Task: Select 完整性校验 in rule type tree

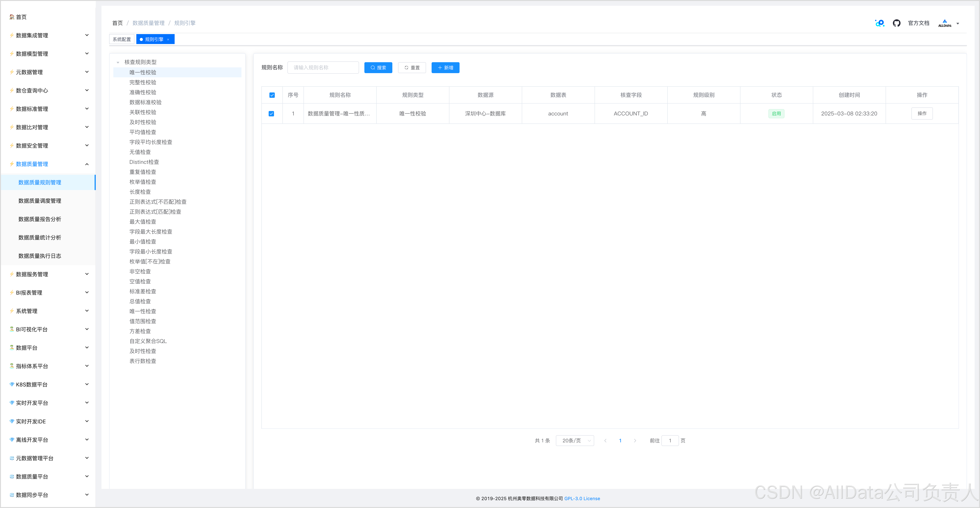Action: pyautogui.click(x=143, y=82)
